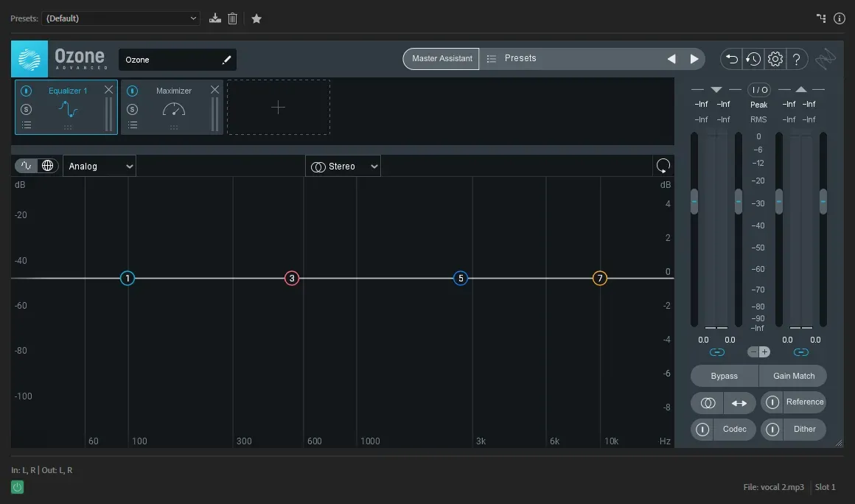Swap channels with double arrow icon
Viewport: 855px width, 504px height.
739,403
